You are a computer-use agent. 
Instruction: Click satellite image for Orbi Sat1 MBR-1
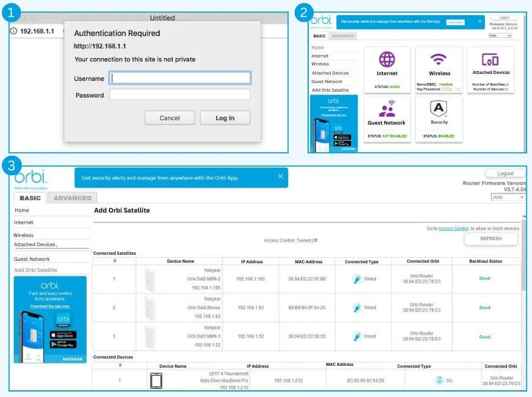(149, 337)
